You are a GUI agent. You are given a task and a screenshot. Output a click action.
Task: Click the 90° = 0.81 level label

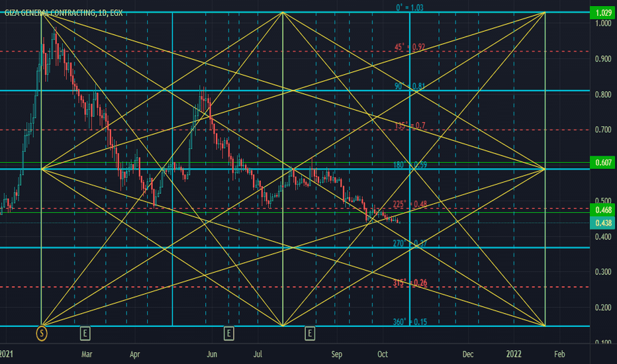tap(410, 86)
